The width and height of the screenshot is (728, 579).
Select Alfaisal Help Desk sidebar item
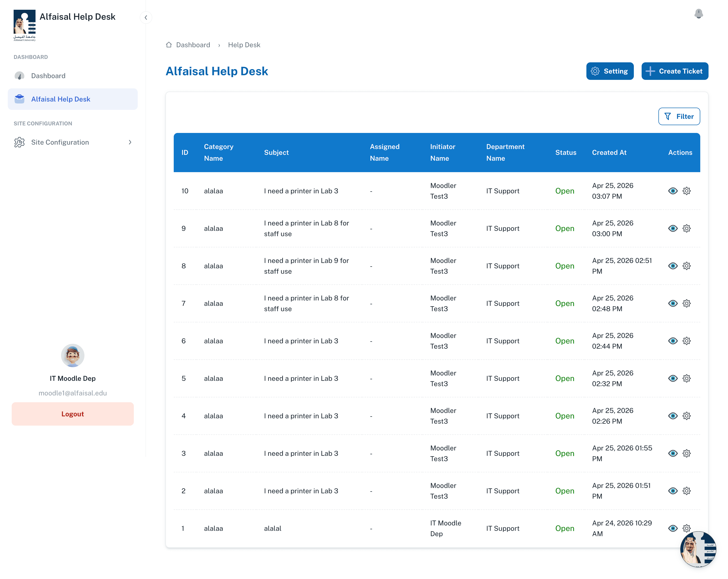pyautogui.click(x=73, y=99)
